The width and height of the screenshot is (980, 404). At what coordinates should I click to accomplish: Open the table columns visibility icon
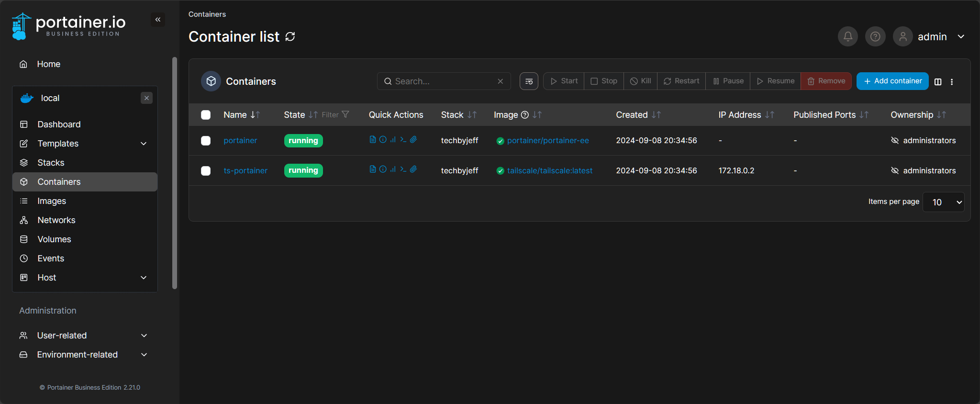tap(938, 82)
